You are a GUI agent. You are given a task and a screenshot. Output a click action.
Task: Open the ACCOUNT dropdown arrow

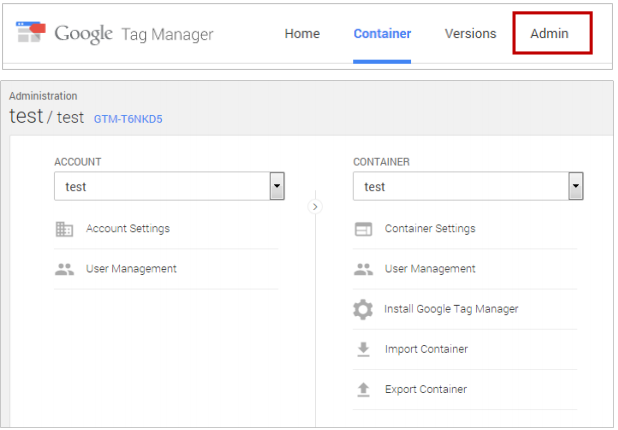(x=277, y=186)
